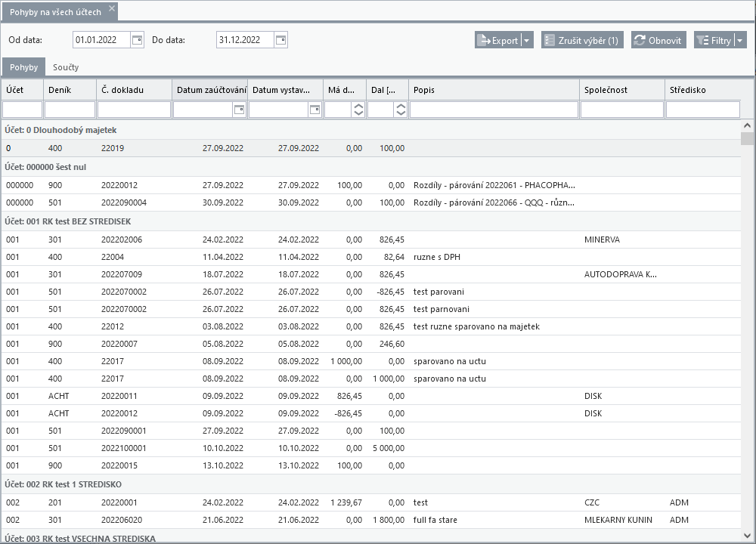The image size is (756, 544).
Task: Increase the Dal filter spinner value
Action: click(401, 107)
